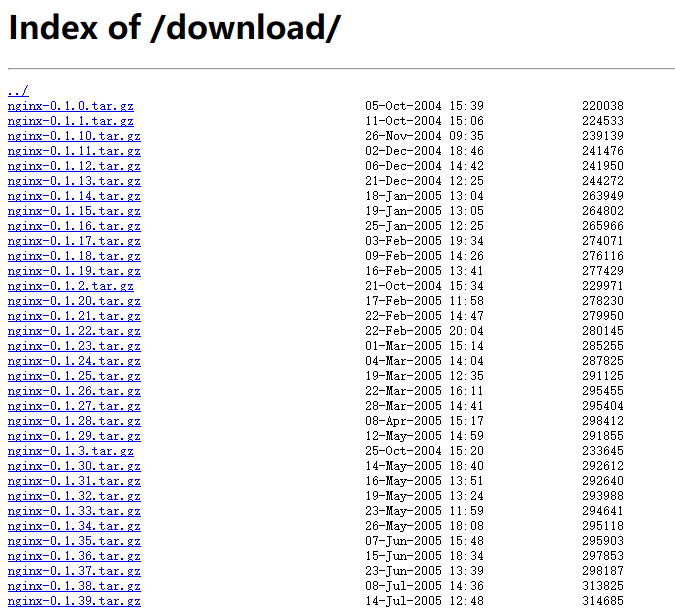The width and height of the screenshot is (675, 610).
Task: Click date 14-Jul-2005 12:48
Action: [x=424, y=601]
